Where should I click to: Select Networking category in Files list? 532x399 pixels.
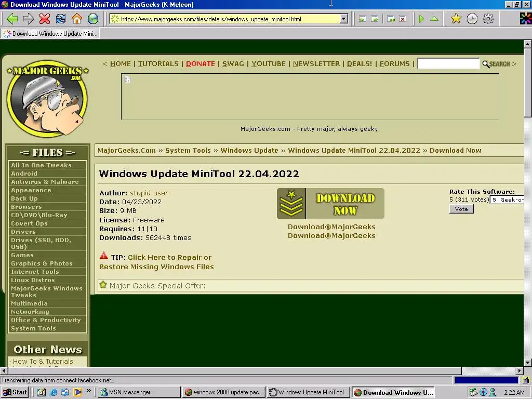(47, 312)
